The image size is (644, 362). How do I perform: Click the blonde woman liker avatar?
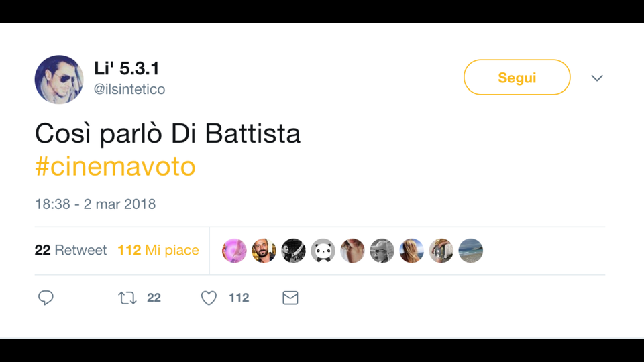[x=411, y=251]
